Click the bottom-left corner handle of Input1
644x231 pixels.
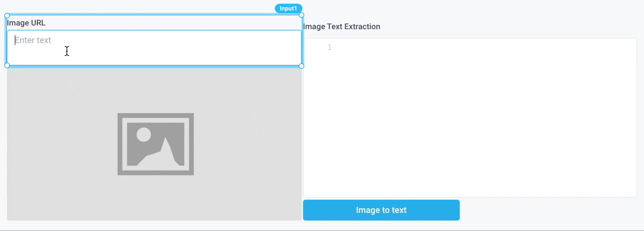pos(7,66)
